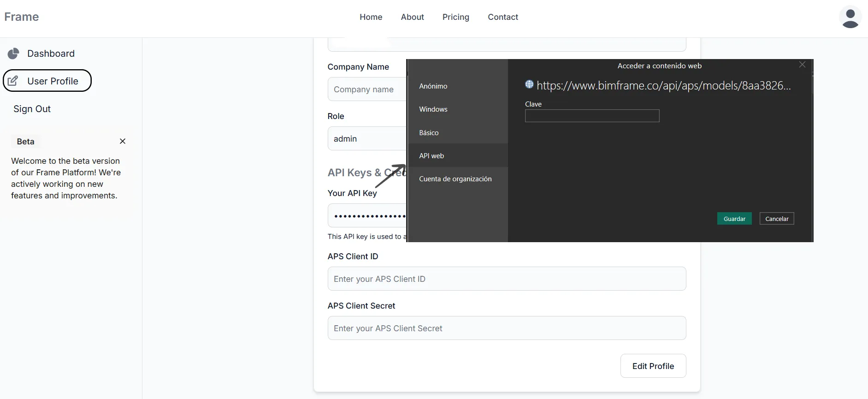Click the Acceder a contenido web title

660,66
